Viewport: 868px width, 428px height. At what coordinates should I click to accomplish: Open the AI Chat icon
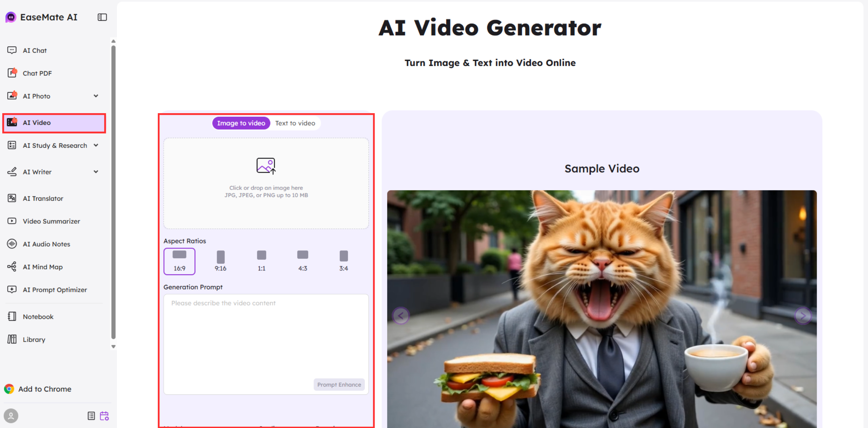click(x=12, y=50)
